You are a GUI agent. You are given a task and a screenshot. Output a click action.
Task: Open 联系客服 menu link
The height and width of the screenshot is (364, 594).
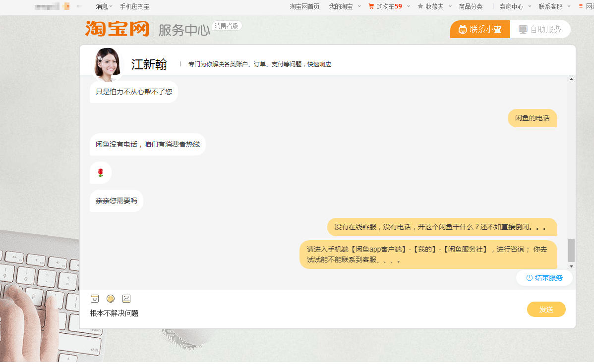551,6
